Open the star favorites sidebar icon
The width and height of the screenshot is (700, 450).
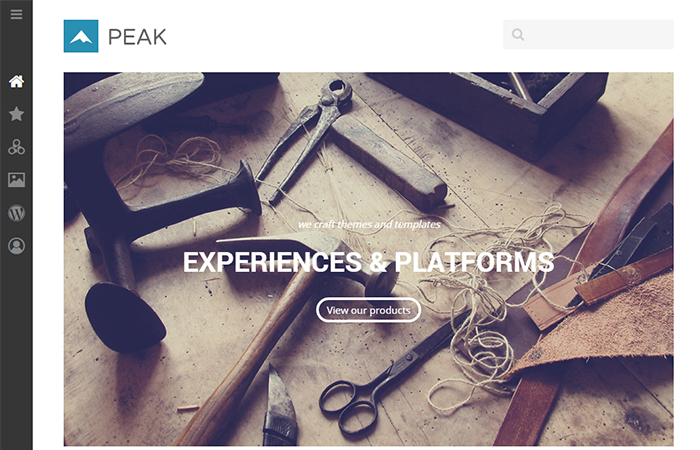point(17,114)
